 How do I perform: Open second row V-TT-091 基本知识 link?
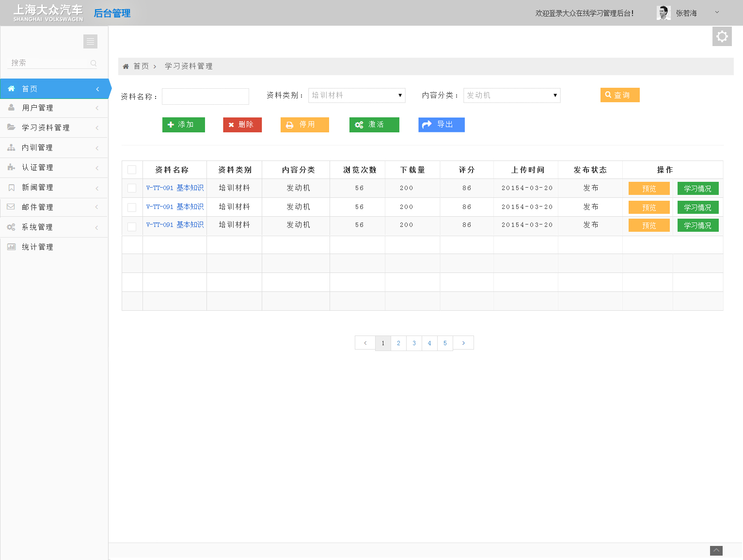(175, 207)
